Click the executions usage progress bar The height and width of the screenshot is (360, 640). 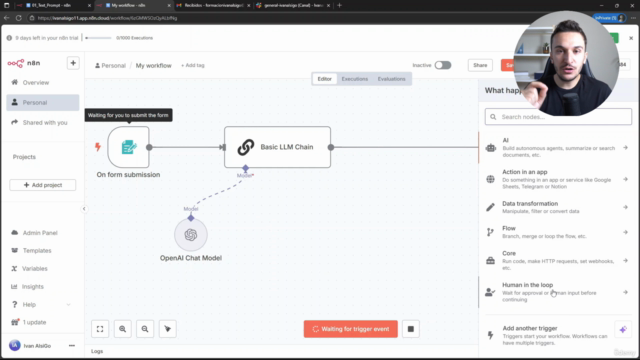tap(98, 38)
